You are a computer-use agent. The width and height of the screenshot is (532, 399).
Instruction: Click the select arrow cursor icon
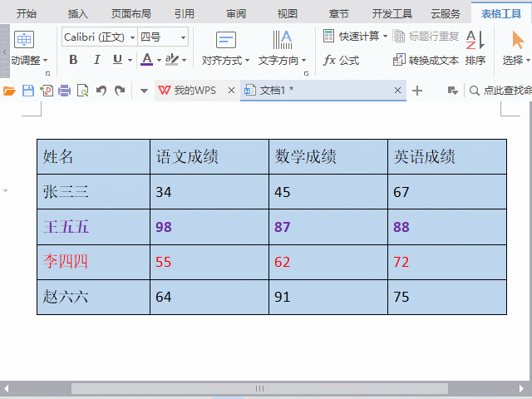(x=517, y=40)
